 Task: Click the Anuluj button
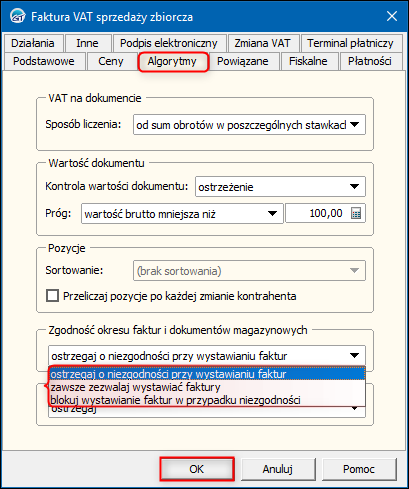tap(278, 469)
